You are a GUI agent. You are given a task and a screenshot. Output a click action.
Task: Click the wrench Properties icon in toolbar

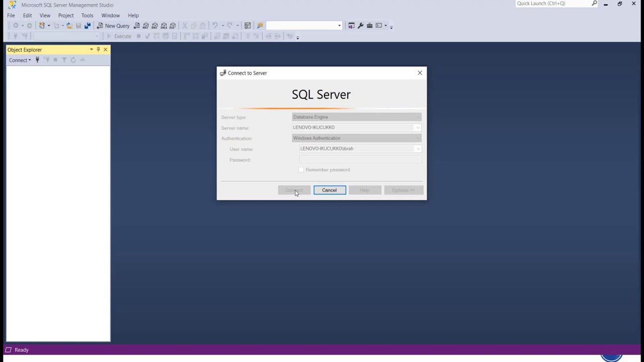(x=360, y=26)
